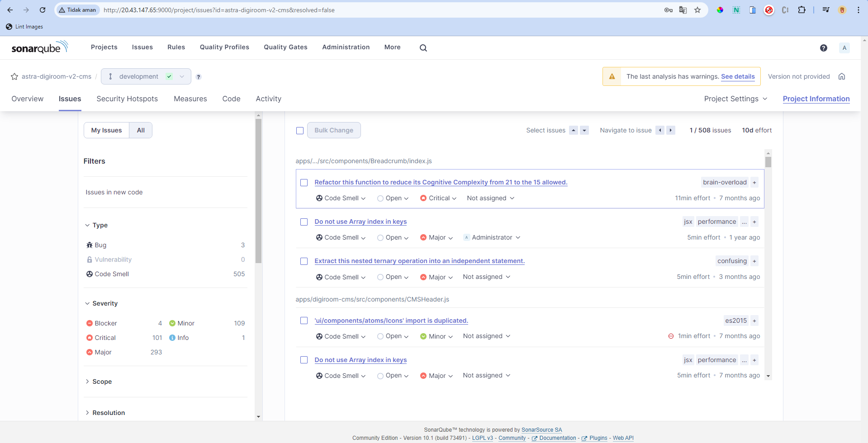The height and width of the screenshot is (443, 868).
Task: Click the browser address bar
Action: pos(380,10)
